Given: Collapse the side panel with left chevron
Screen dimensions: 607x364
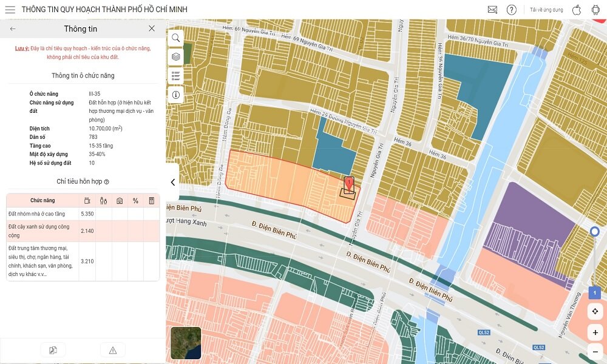Looking at the screenshot, I should tap(172, 182).
